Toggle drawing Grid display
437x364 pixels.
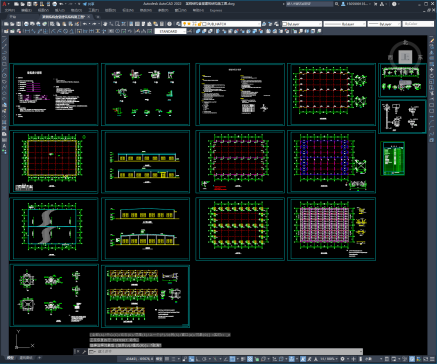point(167,359)
